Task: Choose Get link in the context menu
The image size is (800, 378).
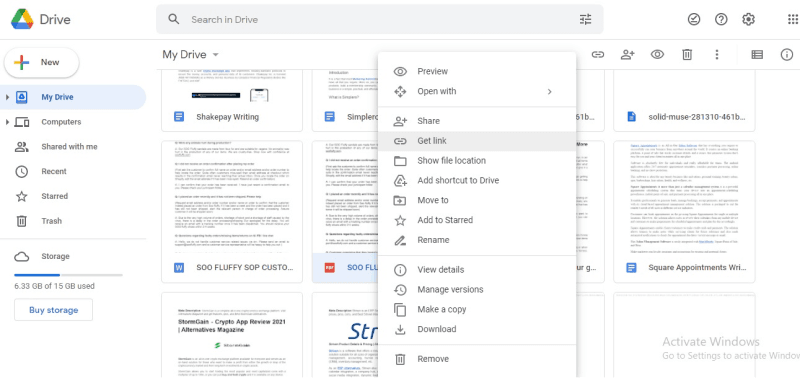Action: pos(477,141)
